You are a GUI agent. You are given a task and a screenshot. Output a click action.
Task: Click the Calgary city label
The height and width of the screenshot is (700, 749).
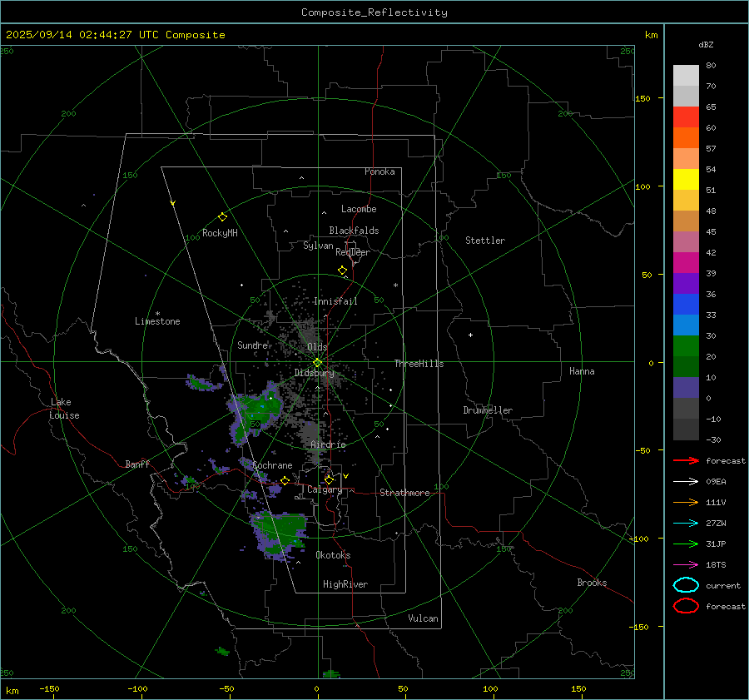tap(325, 489)
